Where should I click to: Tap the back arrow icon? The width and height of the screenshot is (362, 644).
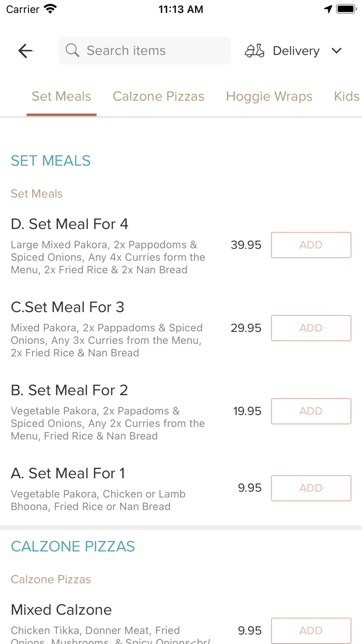point(25,51)
